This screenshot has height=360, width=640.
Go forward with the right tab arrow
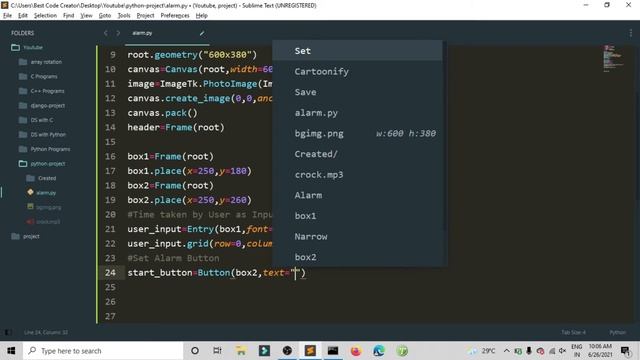pyautogui.click(x=118, y=33)
